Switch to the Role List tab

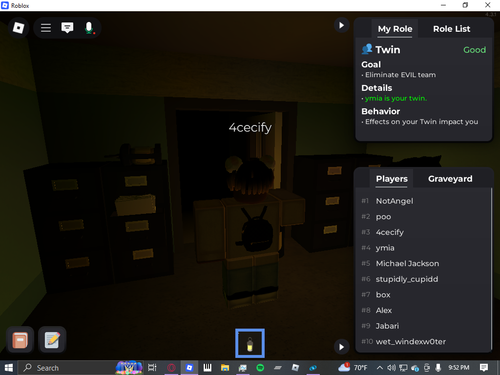coord(452,29)
